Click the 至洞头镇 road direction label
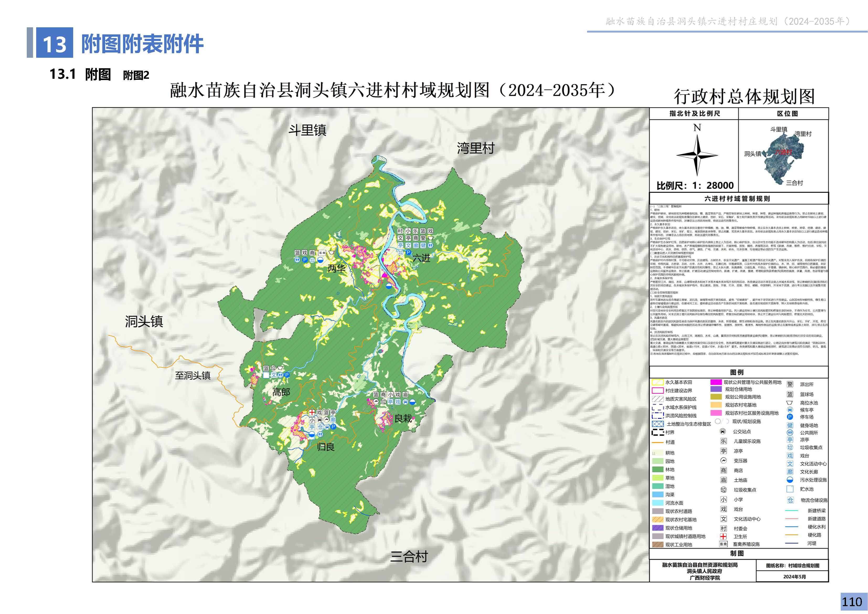The image size is (868, 614). click(x=193, y=375)
